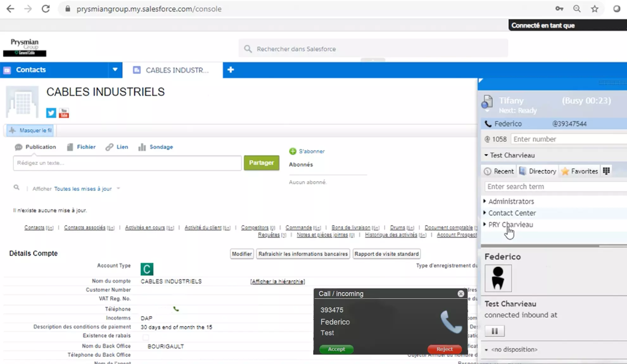Viewport: 627px width, 364px height.
Task: Select the Publication feed tab
Action: click(x=35, y=147)
